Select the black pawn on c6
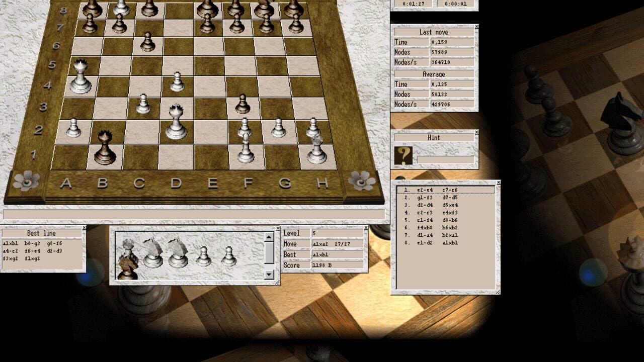 click(146, 45)
